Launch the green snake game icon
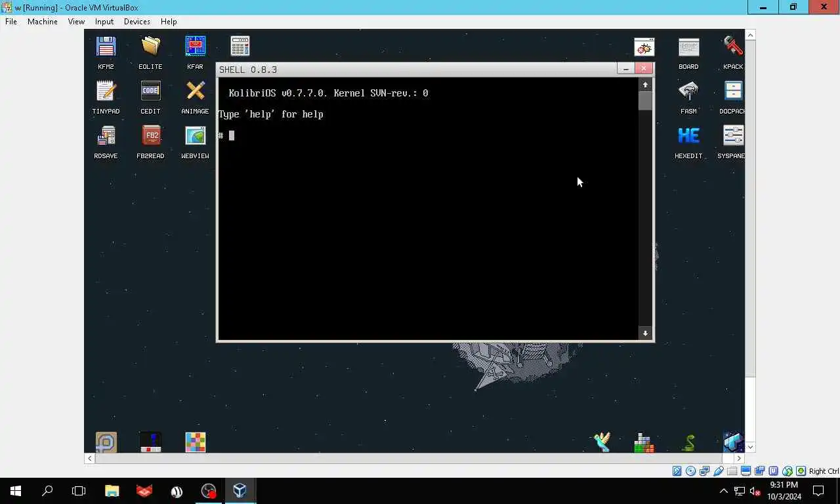840x504 pixels. (688, 443)
